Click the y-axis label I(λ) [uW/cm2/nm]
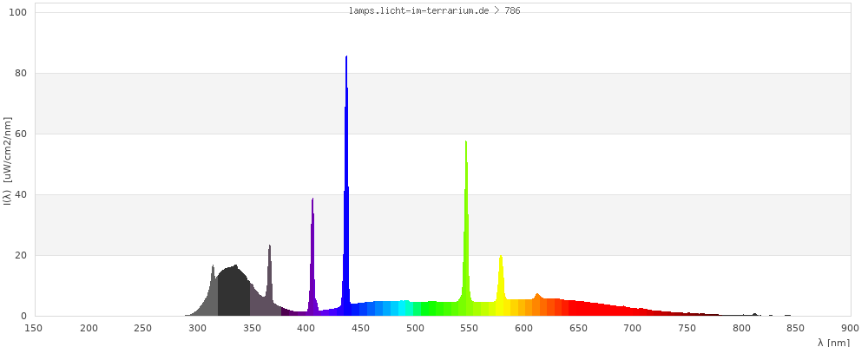The image size is (868, 347). (x=7, y=161)
